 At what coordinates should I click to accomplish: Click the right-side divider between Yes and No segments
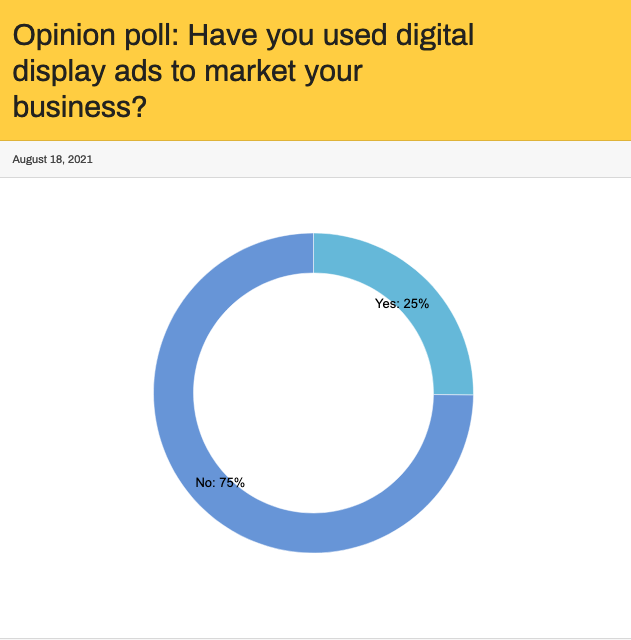point(453,394)
